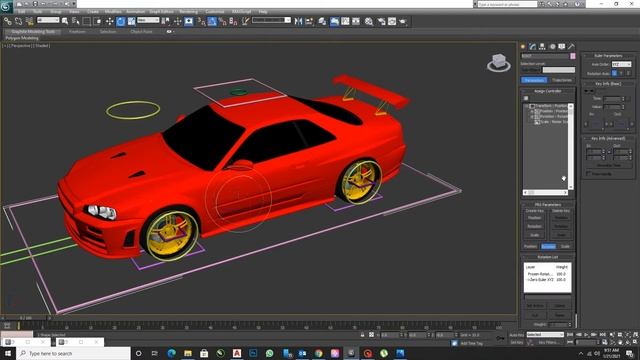Viewport: 640px width, 360px height.
Task: Activate the Select and Scale tool
Action: tap(131, 21)
